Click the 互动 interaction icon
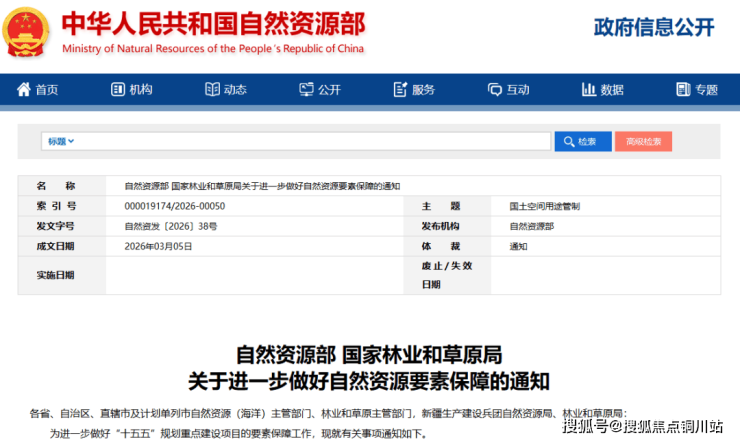 pos(493,90)
